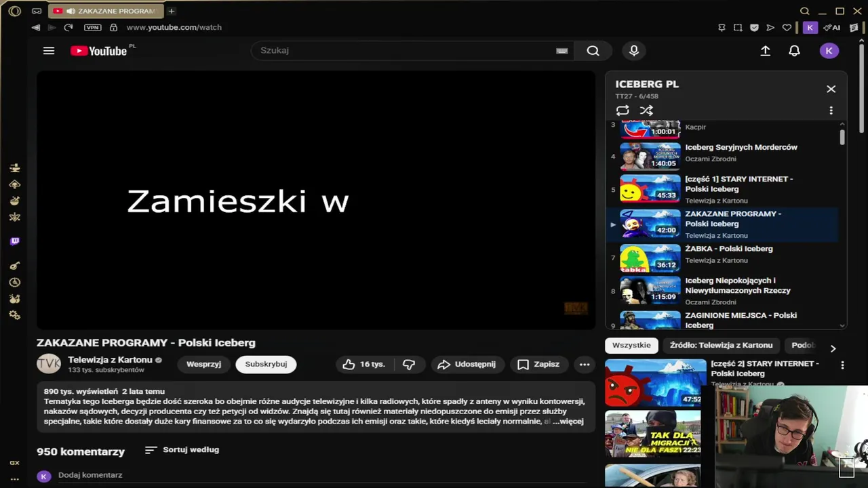Image resolution: width=868 pixels, height=488 pixels.
Task: Open the purple K extension icon
Action: (x=810, y=28)
